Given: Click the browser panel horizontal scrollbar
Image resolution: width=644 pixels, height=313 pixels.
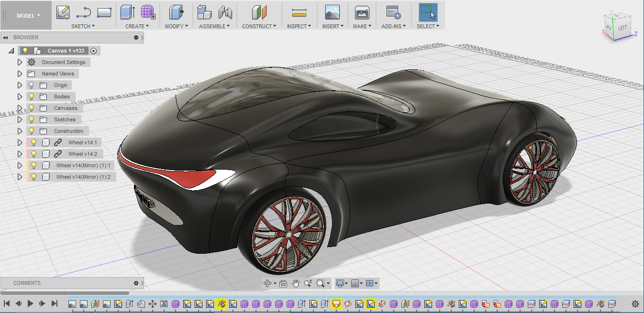Looking at the screenshot, I should (65, 293).
